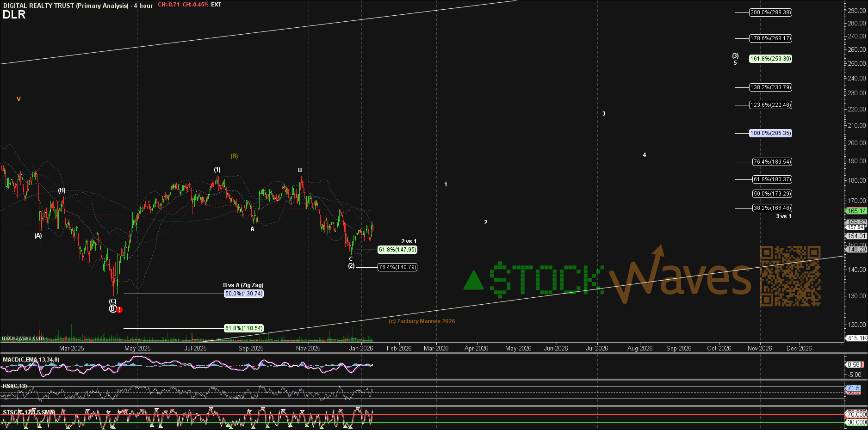Image resolution: width=868 pixels, height=430 pixels.
Task: Open the motivewave.com link
Action: pyautogui.click(x=23, y=338)
